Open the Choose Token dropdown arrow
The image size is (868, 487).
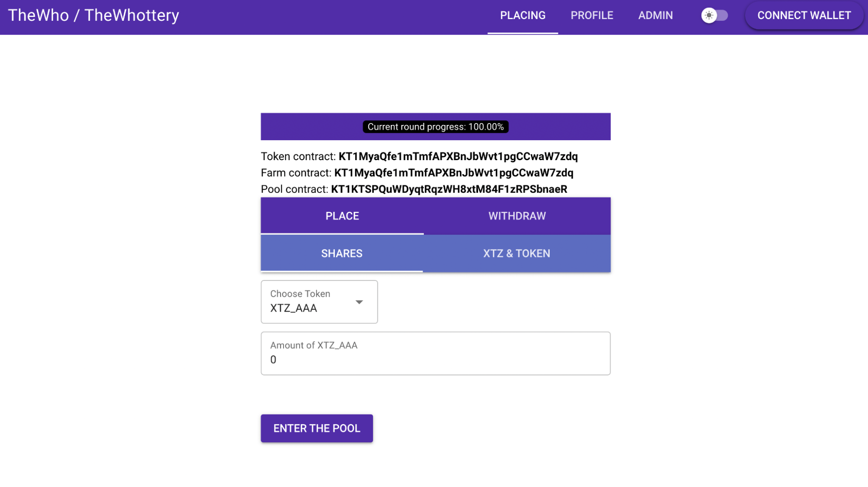point(359,302)
